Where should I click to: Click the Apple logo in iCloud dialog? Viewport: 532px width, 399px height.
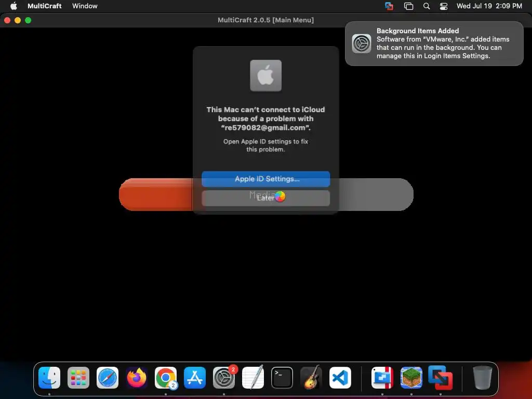265,76
